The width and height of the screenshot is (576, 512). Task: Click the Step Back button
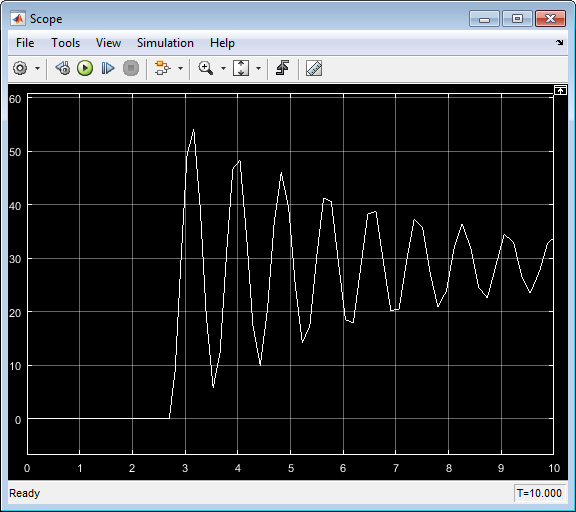pyautogui.click(x=63, y=68)
